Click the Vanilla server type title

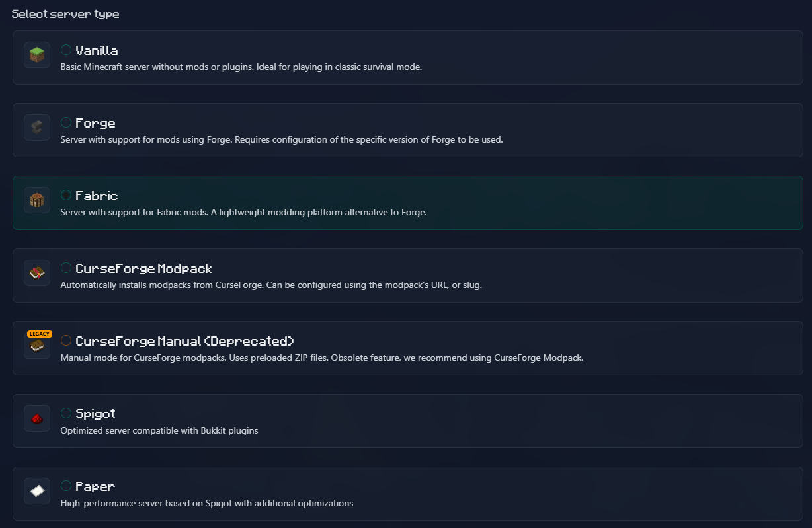97,50
